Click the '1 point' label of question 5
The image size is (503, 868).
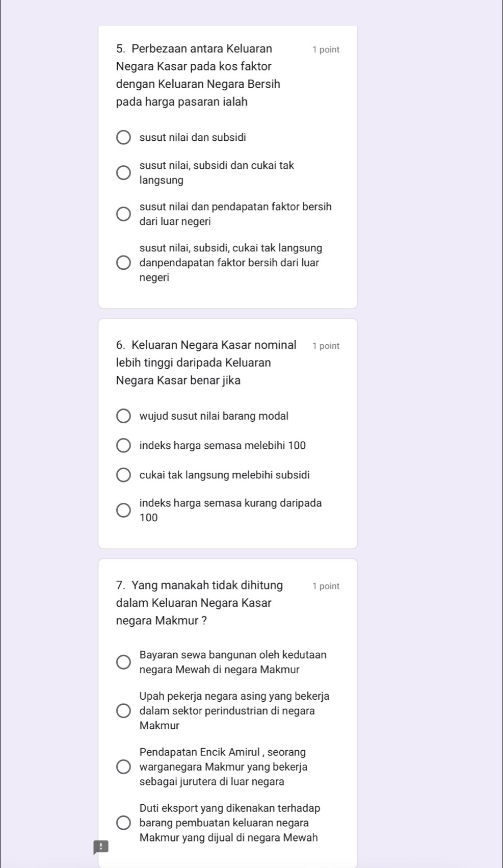(x=326, y=49)
